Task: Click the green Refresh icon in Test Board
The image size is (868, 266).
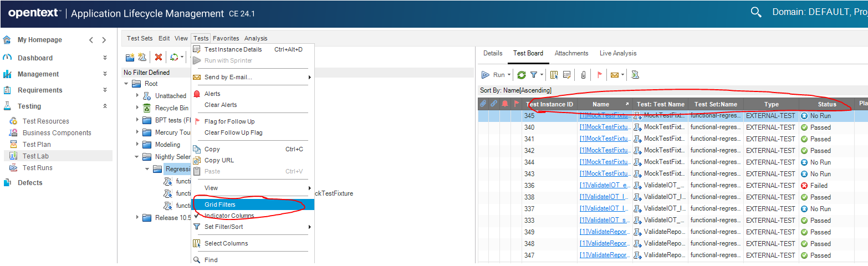Action: click(521, 75)
